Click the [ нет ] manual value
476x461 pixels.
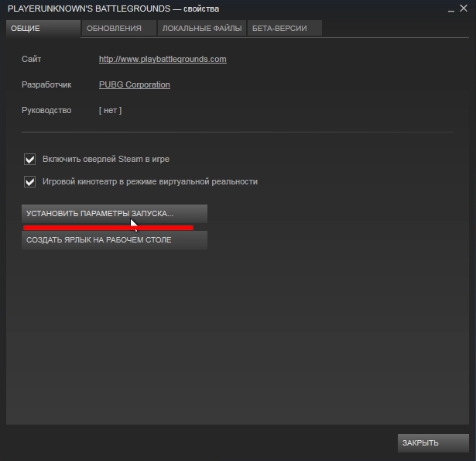110,110
